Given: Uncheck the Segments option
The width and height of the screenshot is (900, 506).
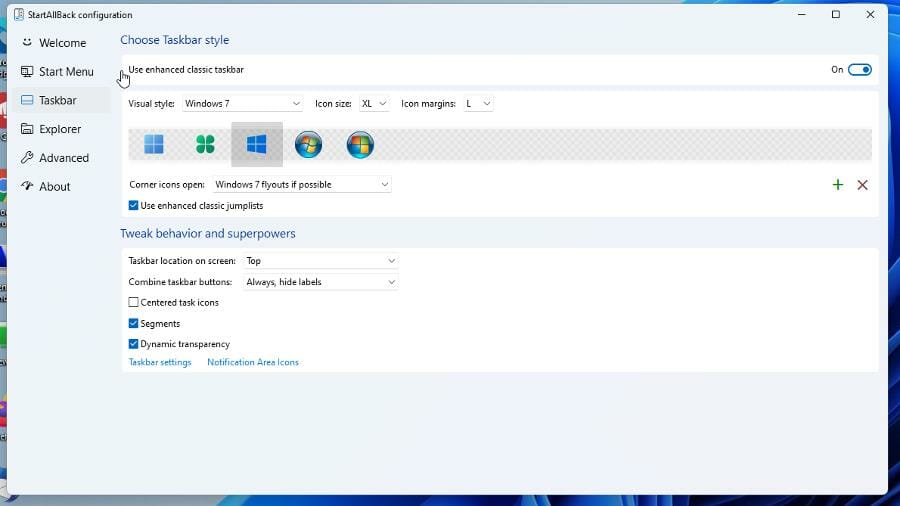Looking at the screenshot, I should pyautogui.click(x=133, y=324).
